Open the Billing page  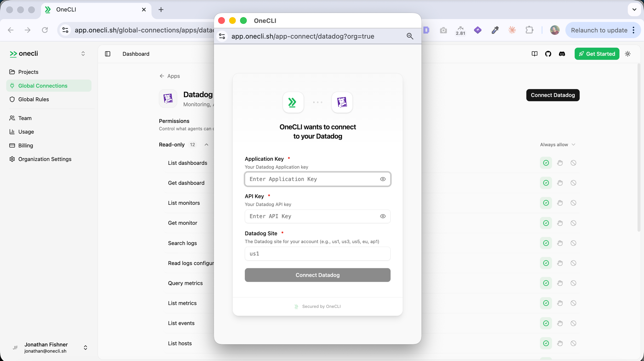49,146
